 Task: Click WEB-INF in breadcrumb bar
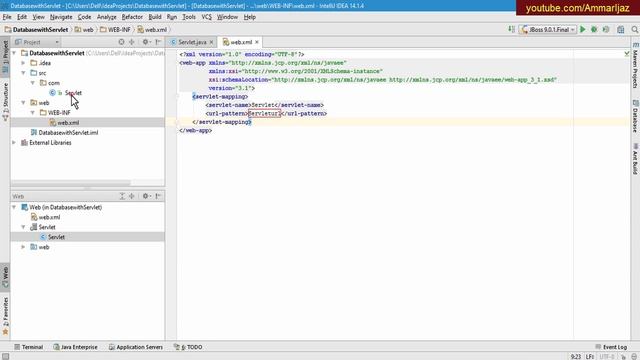point(119,29)
